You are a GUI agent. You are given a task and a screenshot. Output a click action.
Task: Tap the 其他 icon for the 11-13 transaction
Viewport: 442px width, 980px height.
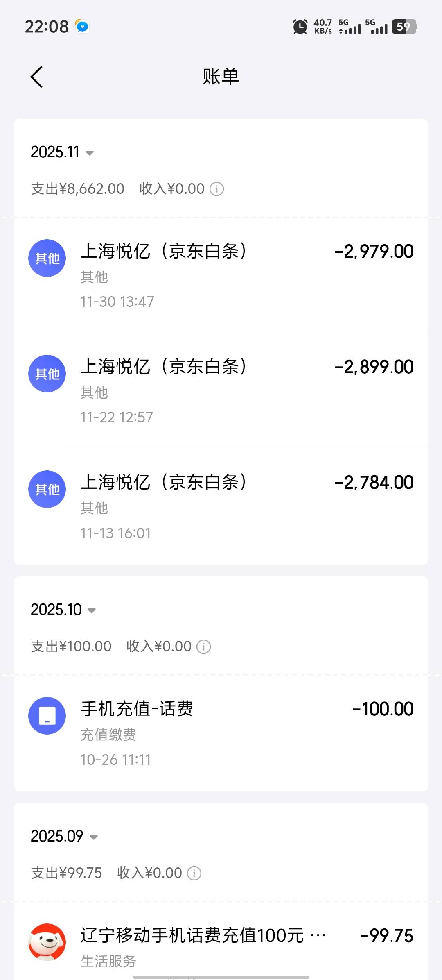click(x=47, y=489)
